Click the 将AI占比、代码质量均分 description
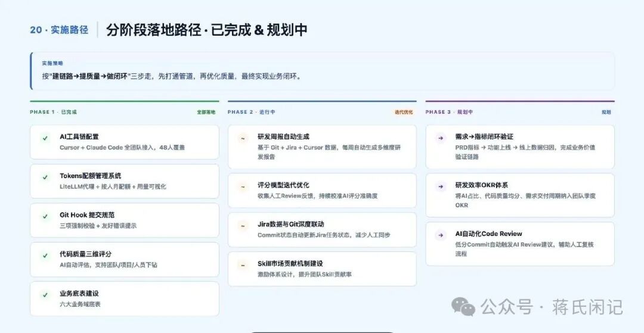Image resolution: width=644 pixels, height=333 pixels. click(x=525, y=201)
